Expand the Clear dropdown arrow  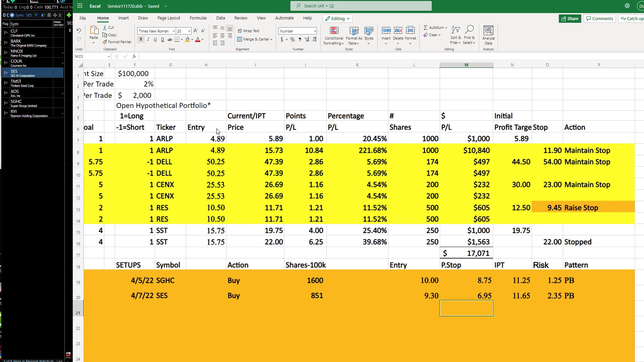tap(440, 35)
